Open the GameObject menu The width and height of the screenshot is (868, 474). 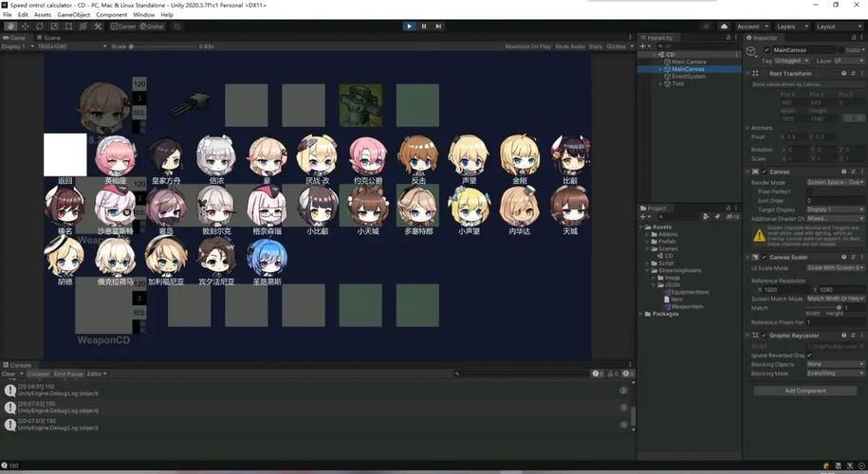click(x=74, y=15)
